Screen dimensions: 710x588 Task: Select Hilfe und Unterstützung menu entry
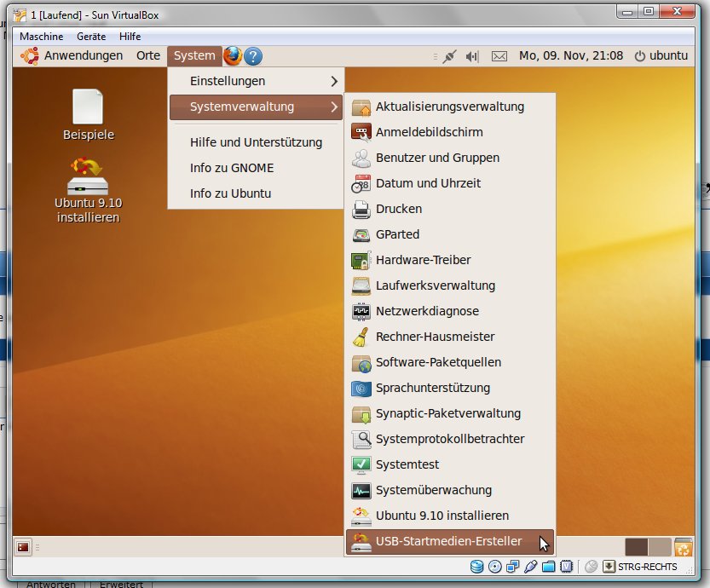click(256, 142)
